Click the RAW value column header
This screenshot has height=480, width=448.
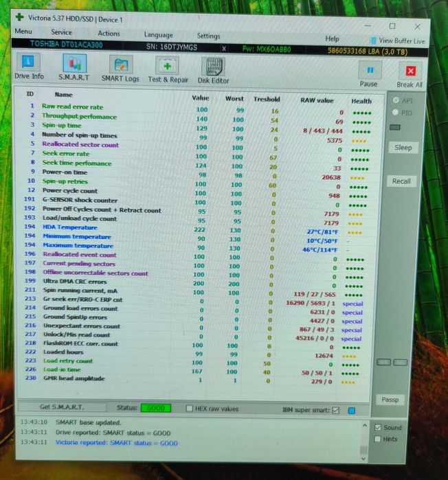click(317, 100)
